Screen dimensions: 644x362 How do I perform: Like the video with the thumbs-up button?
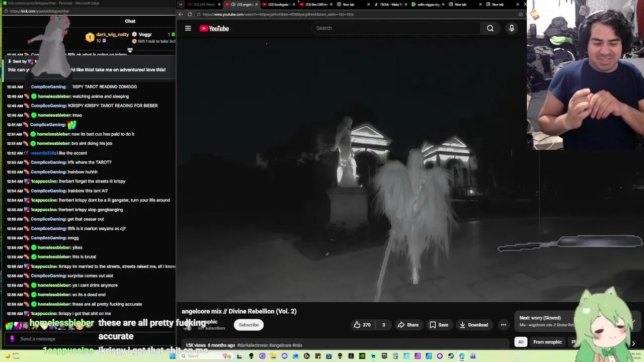(362, 325)
